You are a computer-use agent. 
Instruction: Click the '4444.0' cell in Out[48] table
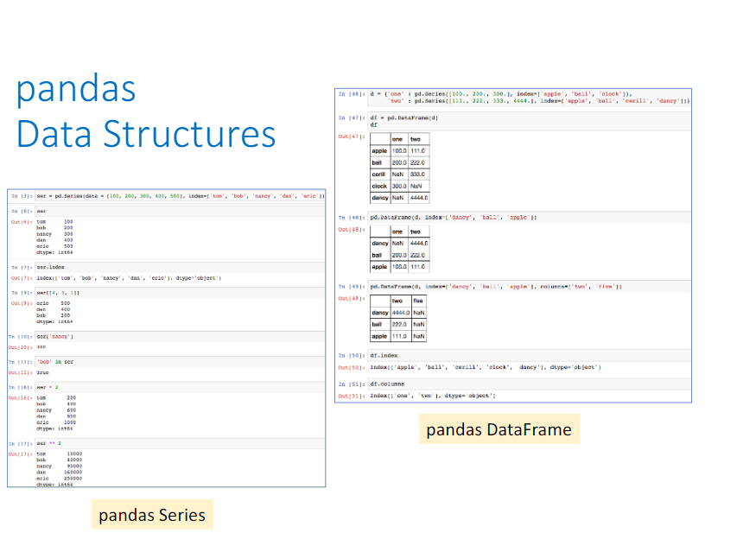[418, 244]
